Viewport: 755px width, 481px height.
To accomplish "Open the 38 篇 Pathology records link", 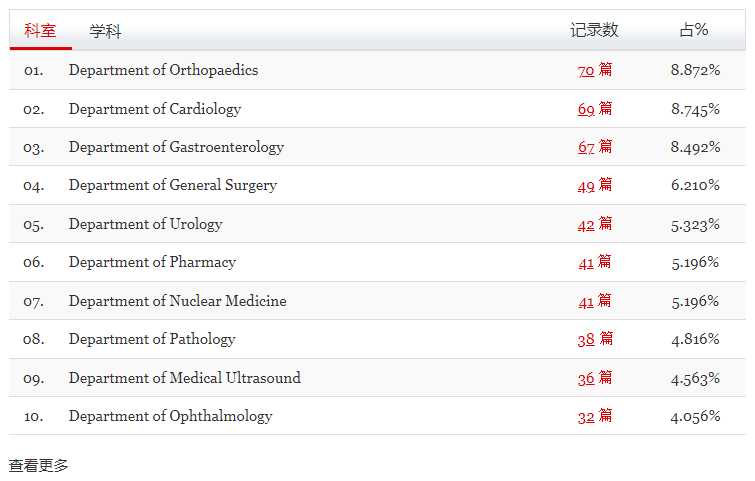I will [x=595, y=339].
